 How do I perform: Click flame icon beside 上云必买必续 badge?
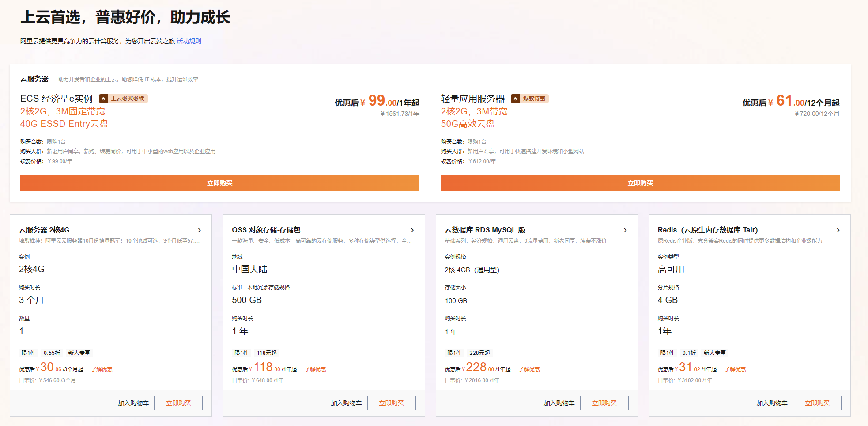(103, 99)
